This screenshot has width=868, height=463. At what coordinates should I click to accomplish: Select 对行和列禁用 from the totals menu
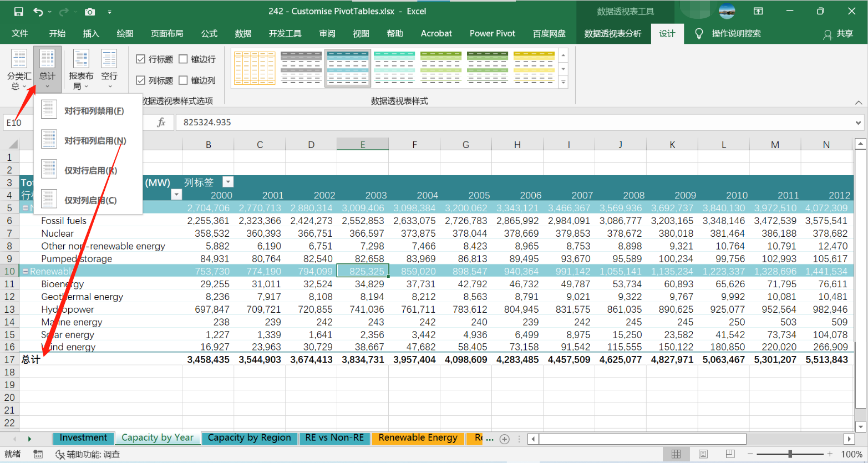pyautogui.click(x=94, y=111)
